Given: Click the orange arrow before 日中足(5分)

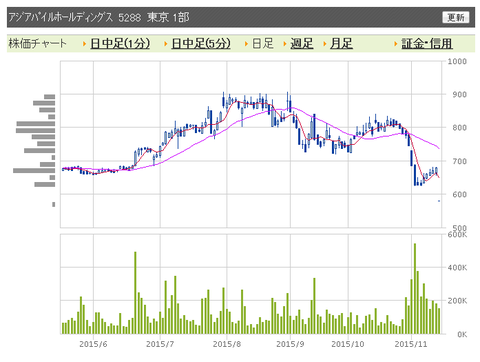Looking at the screenshot, I should [166, 44].
